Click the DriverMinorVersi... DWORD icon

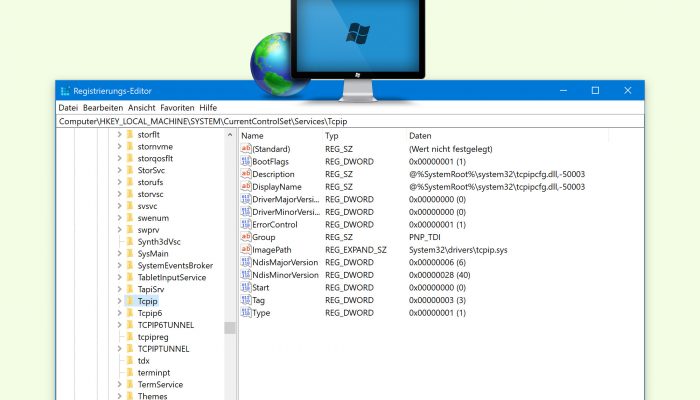point(246,212)
